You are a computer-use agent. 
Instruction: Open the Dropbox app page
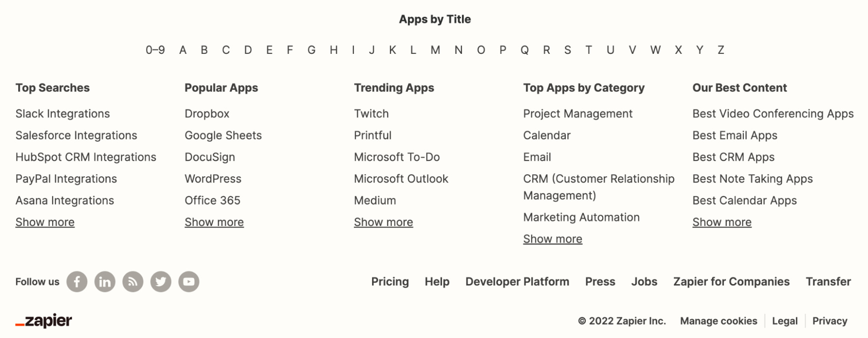pos(208,113)
